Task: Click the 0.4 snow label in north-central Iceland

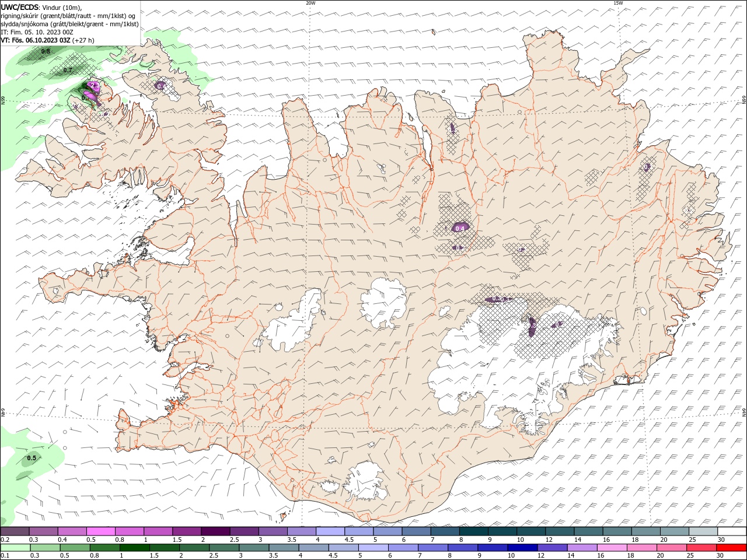Action: click(460, 229)
